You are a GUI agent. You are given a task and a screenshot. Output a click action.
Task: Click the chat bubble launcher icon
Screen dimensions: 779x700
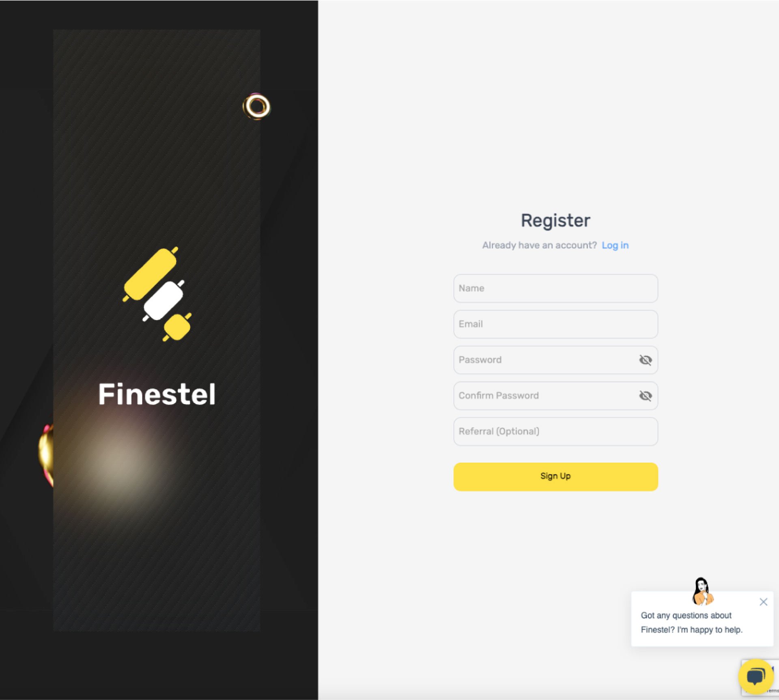(x=755, y=674)
